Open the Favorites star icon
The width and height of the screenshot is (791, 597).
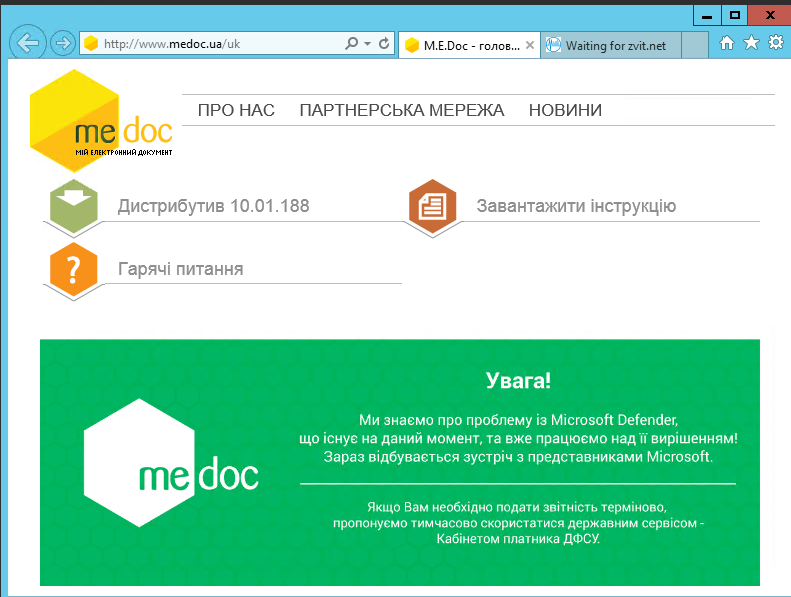tap(751, 43)
